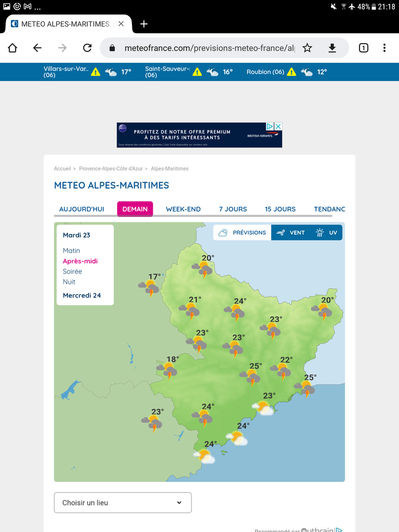Open the TENDANCE tab
The image size is (399, 532).
[329, 209]
